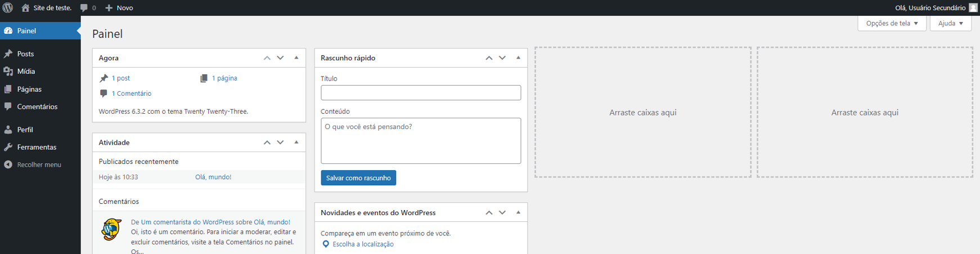Move Agora box up
Viewport: 980px width, 254px height.
[x=267, y=58]
